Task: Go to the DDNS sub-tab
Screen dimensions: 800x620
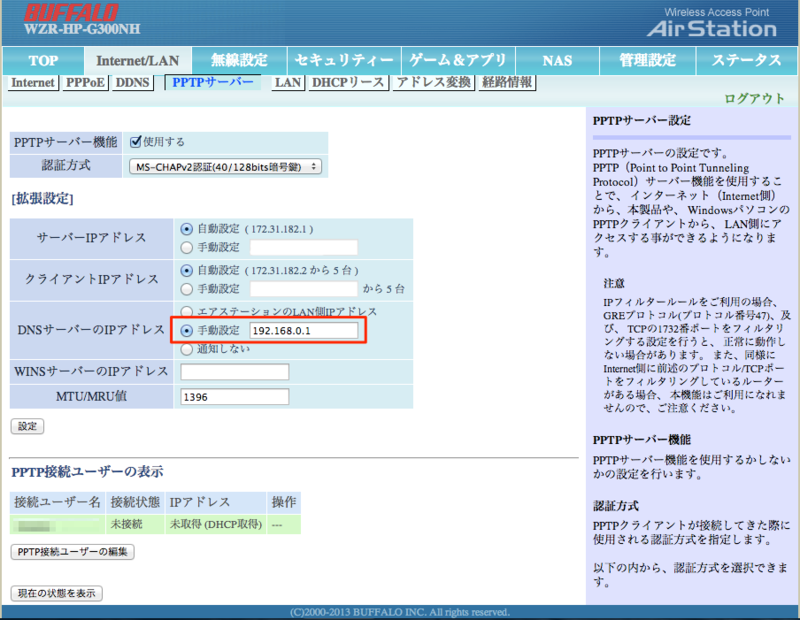Action: [x=133, y=83]
